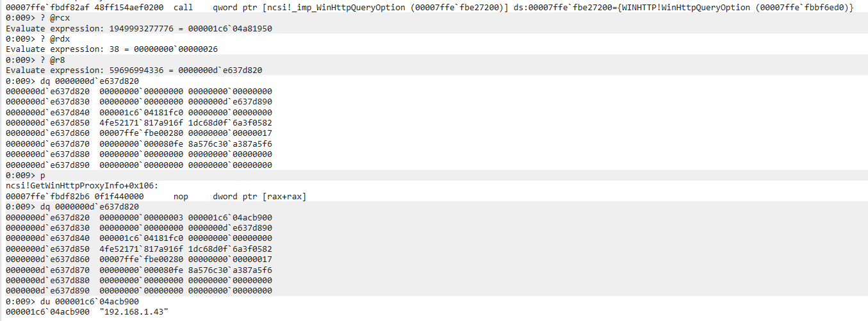Click the 00007ffe`fbdf82af instruction address
868x321 pixels.
[45, 7]
